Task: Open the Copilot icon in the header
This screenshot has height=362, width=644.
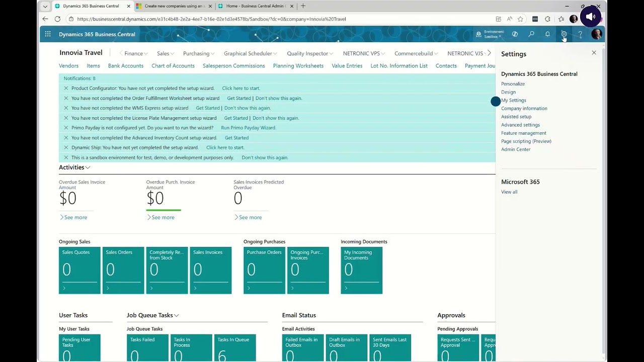Action: 515,34
